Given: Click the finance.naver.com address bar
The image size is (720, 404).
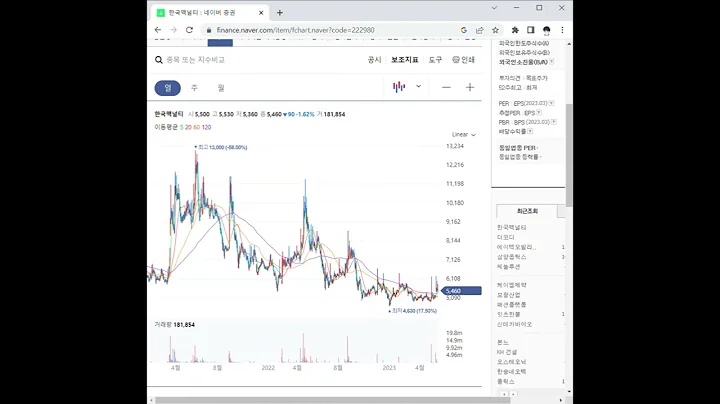Looking at the screenshot, I should (295, 30).
